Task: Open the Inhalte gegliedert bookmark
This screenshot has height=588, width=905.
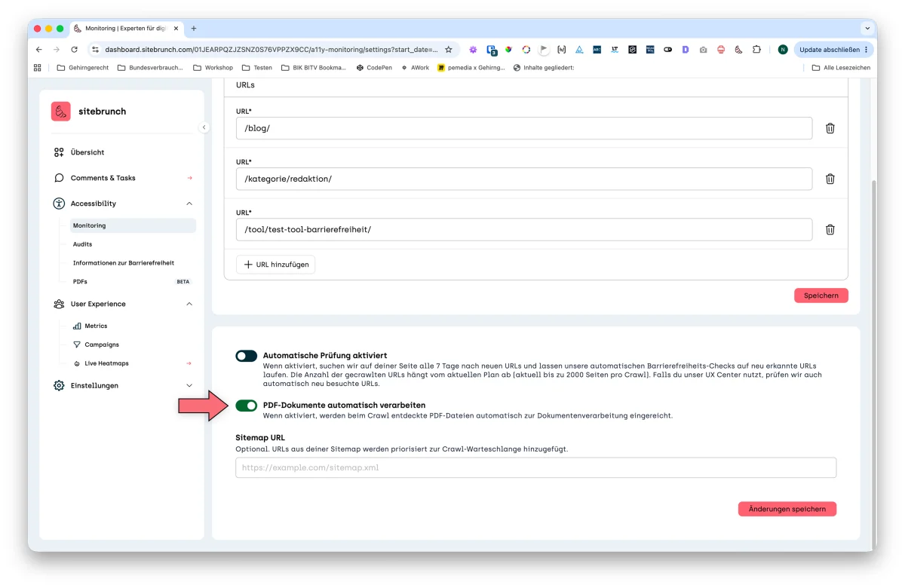Action: (x=544, y=68)
